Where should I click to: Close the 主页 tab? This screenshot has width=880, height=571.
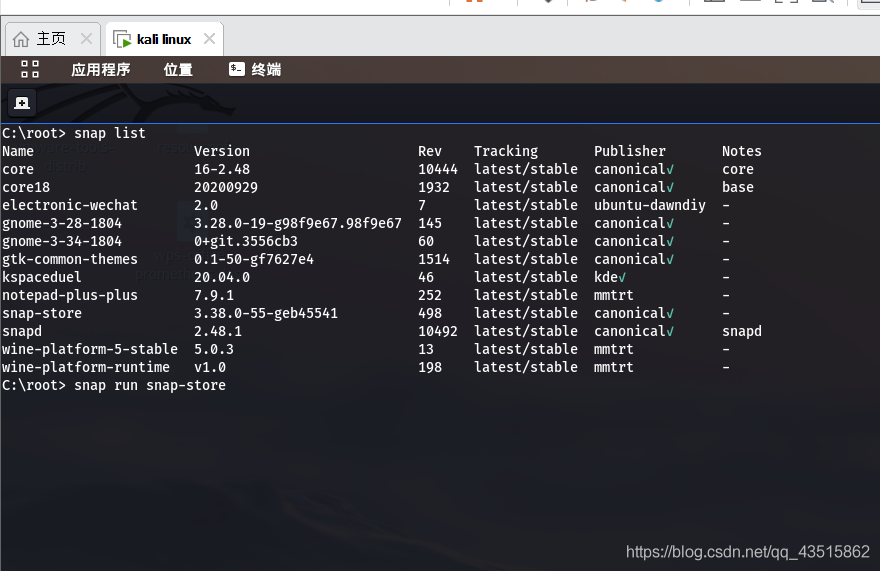86,39
